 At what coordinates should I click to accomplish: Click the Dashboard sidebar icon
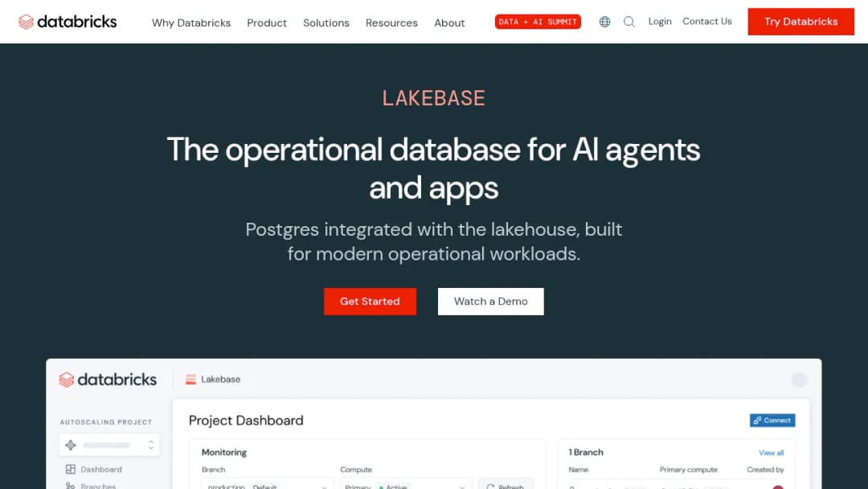click(x=70, y=469)
